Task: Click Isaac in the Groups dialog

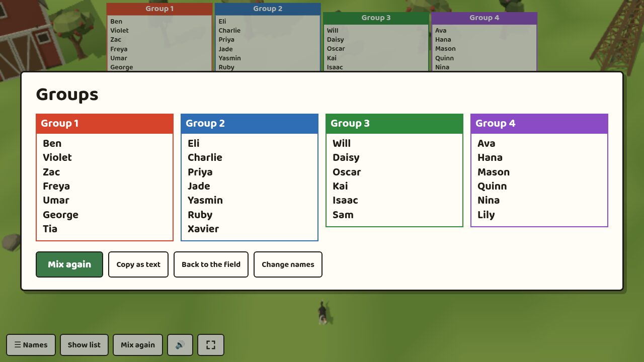Action: (345, 200)
